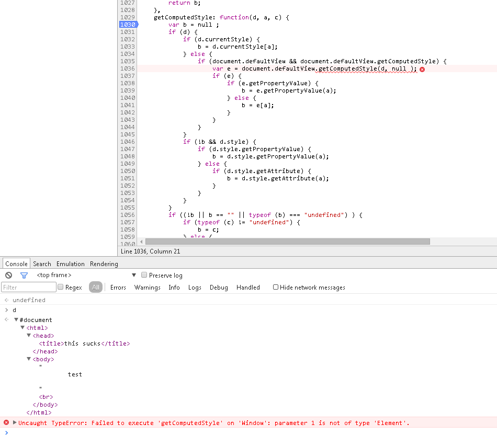The height and width of the screenshot is (448, 497).
Task: Click the console Filter text field
Action: (29, 287)
